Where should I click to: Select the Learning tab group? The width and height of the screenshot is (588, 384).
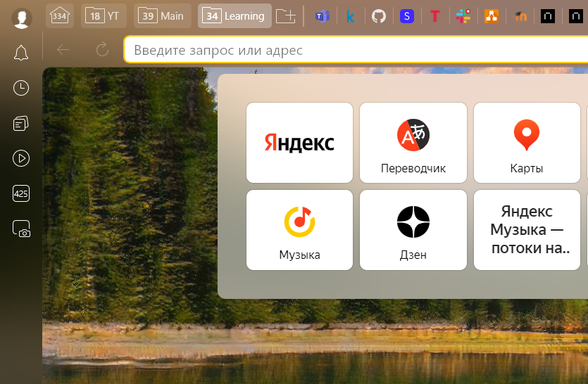(x=234, y=16)
